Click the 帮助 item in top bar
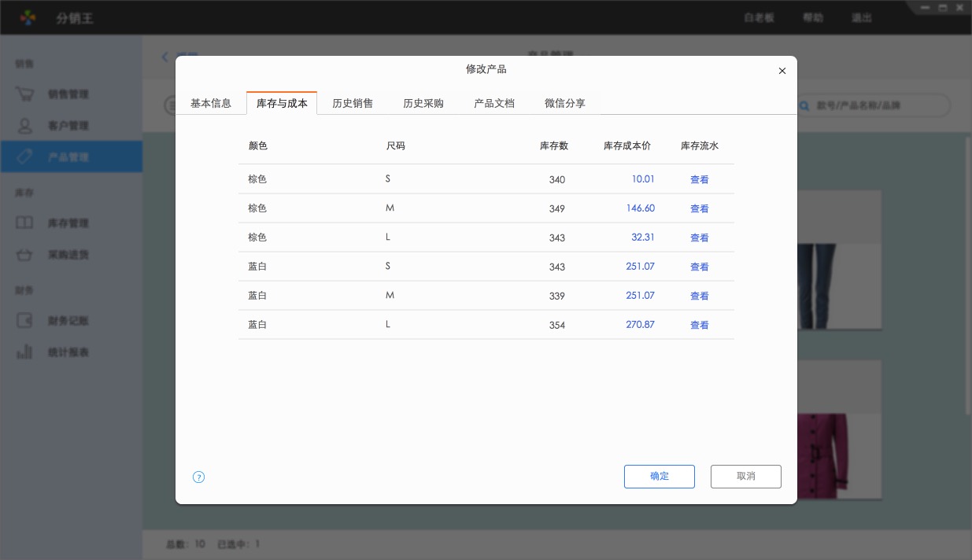The height and width of the screenshot is (560, 972). 813,18
